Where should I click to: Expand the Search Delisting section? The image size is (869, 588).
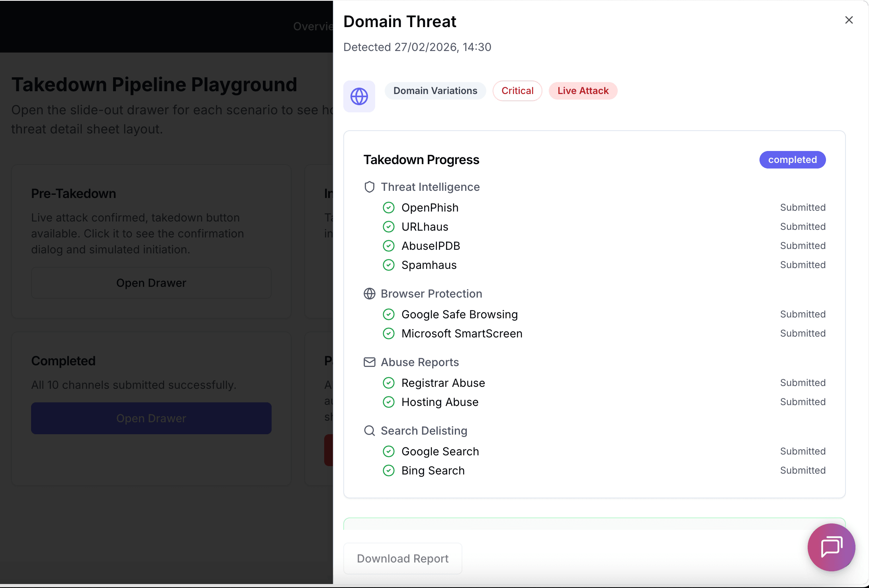pos(424,431)
